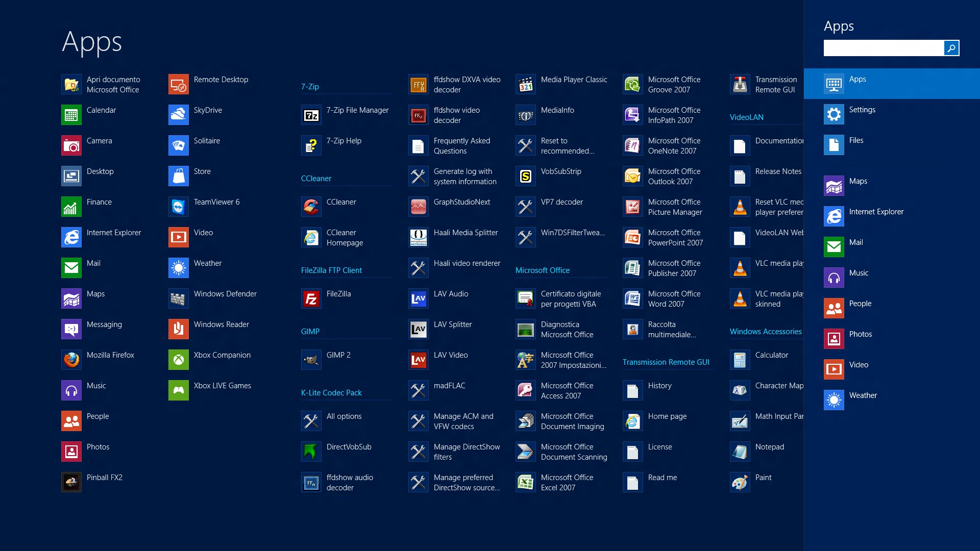Launch TeamViewer 6 icon
980x551 pixels.
(179, 207)
